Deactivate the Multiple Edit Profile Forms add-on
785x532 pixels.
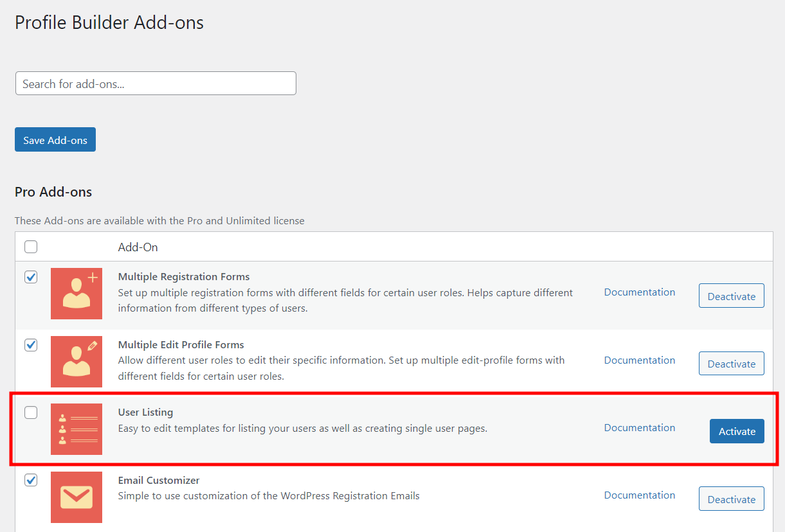(x=732, y=364)
